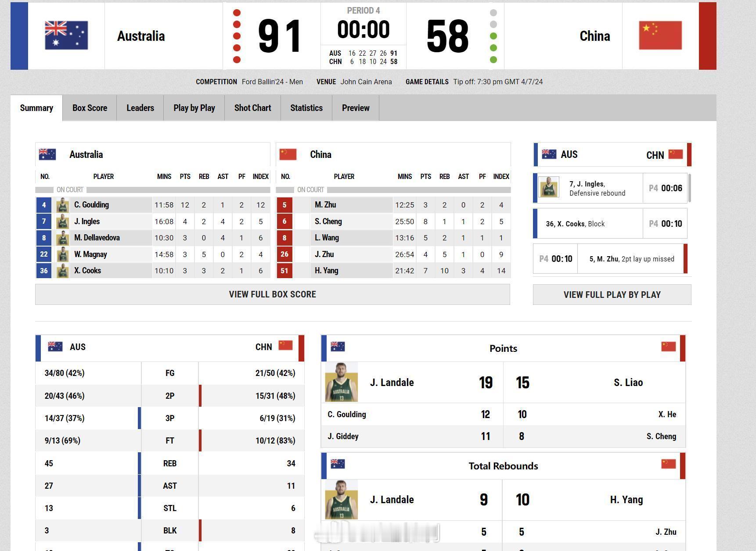The image size is (756, 551).
Task: Click the AUS flag in the team stats comparison header
Action: (55, 347)
